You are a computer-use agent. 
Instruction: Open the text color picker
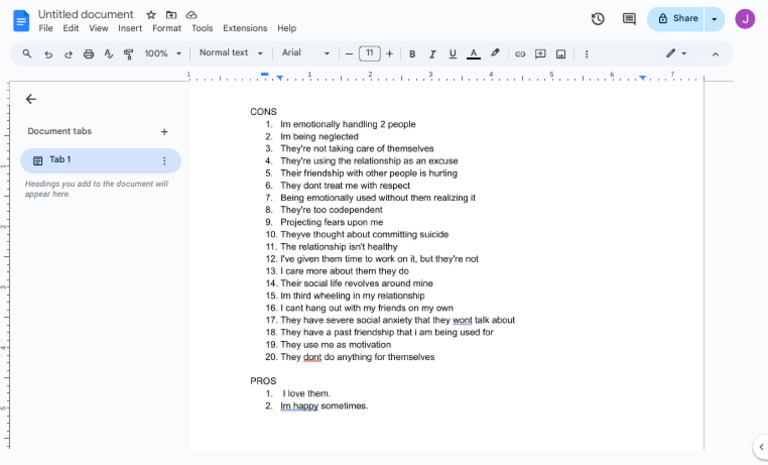pyautogui.click(x=473, y=54)
